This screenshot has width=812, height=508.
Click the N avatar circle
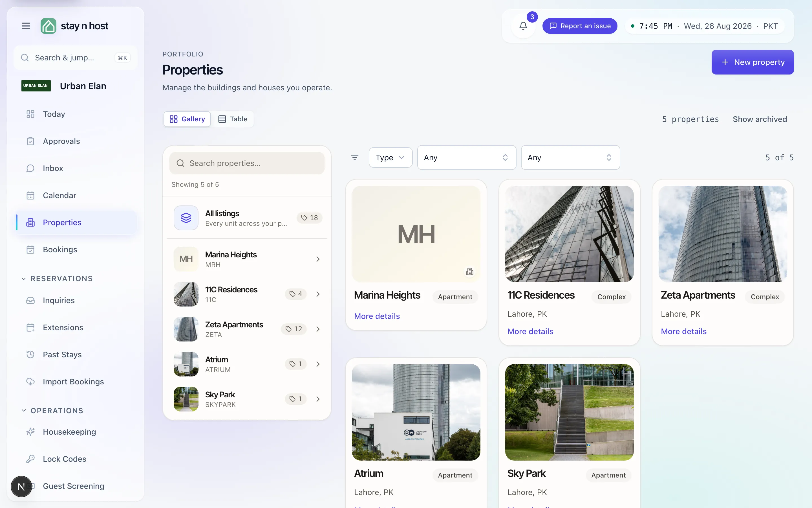21,487
